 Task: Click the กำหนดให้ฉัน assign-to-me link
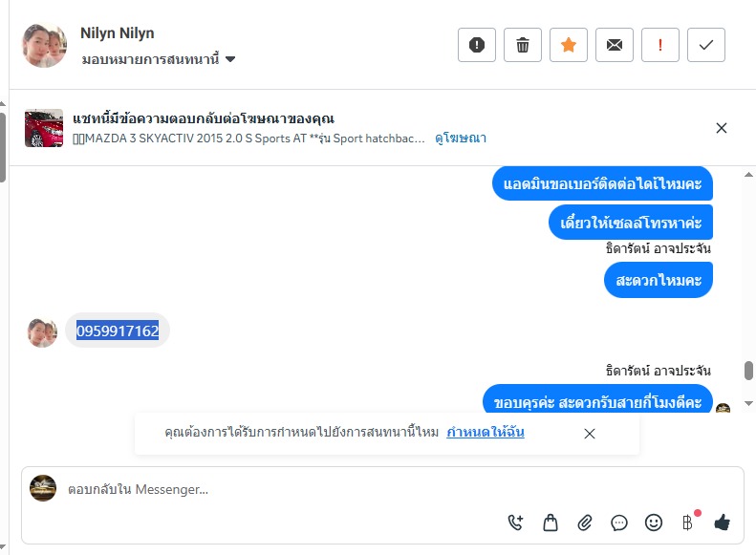click(x=485, y=433)
